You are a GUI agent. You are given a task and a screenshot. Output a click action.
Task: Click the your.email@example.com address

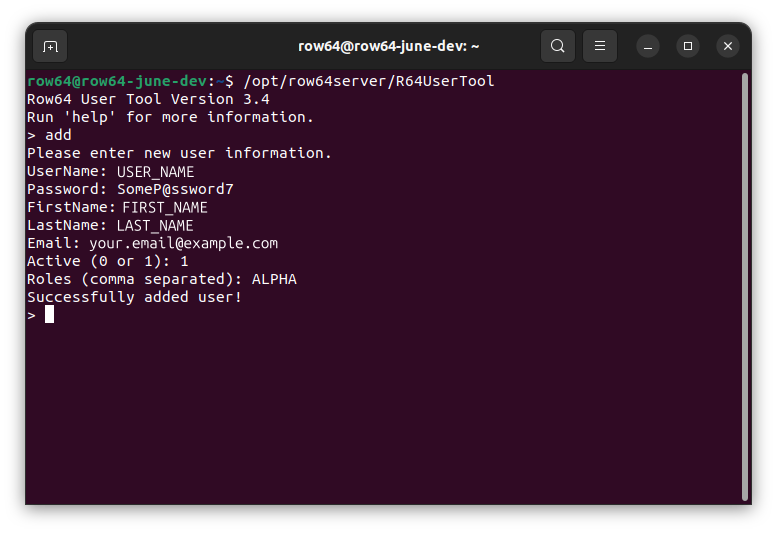tap(183, 243)
